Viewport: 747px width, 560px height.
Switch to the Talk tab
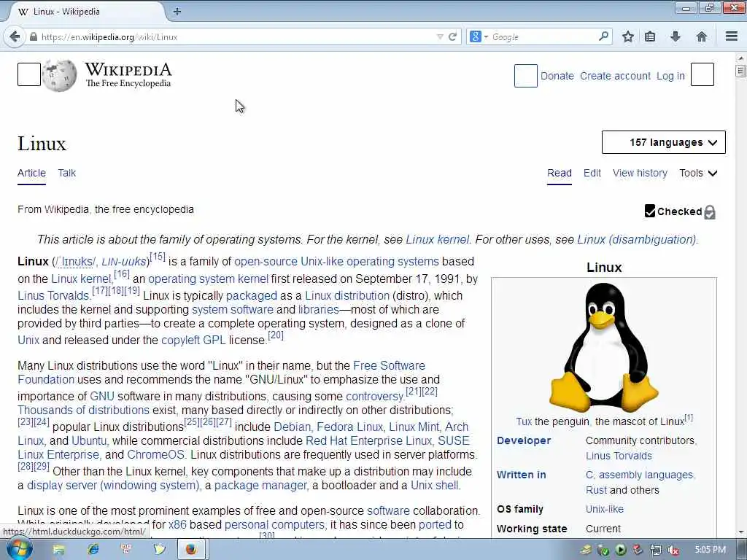coord(66,173)
